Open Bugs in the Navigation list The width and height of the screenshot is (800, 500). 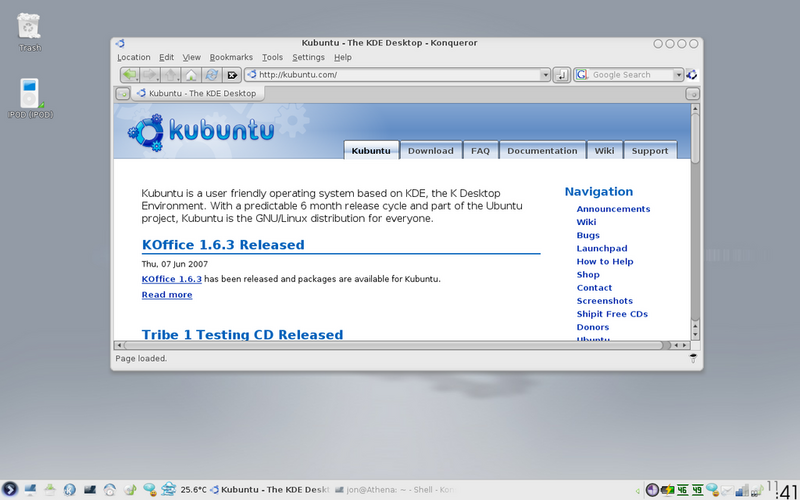588,235
